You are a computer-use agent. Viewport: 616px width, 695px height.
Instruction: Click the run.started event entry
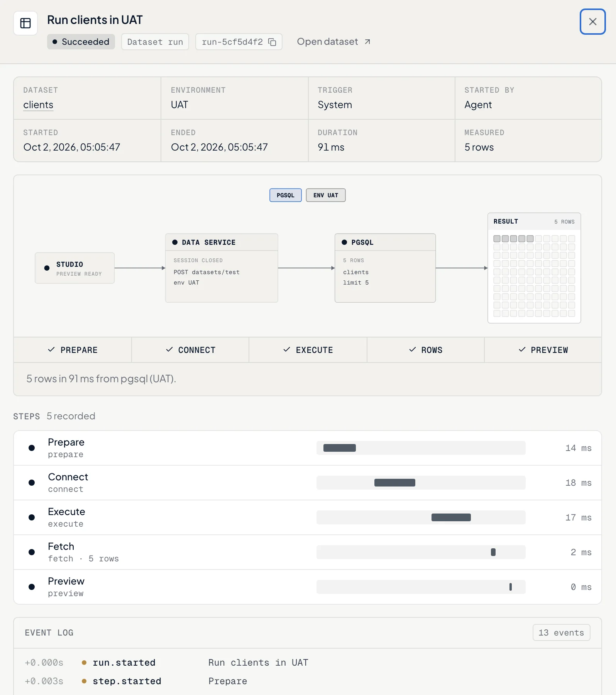click(x=307, y=663)
